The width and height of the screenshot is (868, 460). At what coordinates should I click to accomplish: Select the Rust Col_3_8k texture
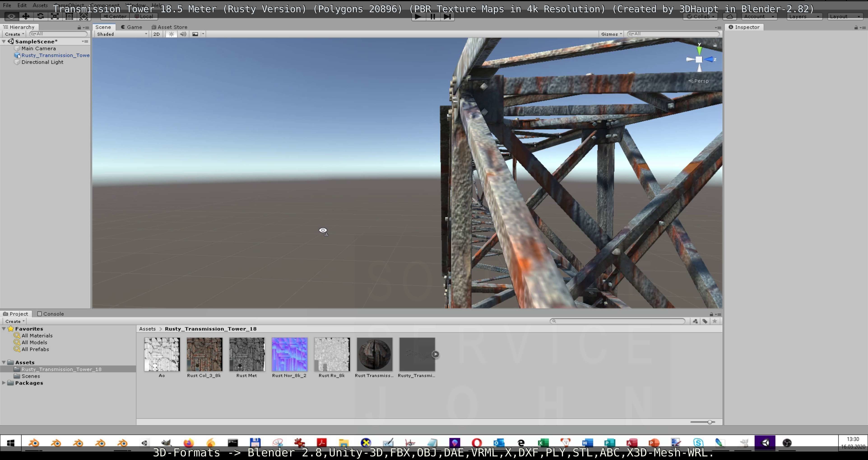tap(204, 355)
